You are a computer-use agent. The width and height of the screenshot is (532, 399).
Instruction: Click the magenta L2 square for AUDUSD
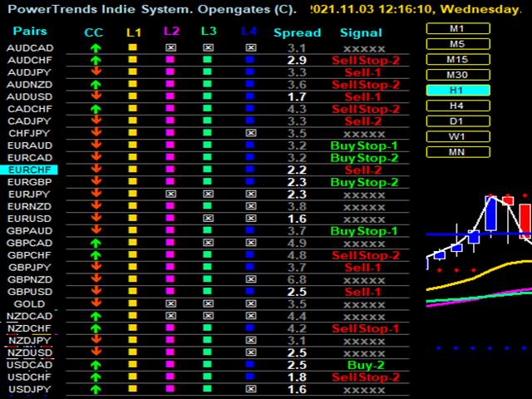pos(170,96)
